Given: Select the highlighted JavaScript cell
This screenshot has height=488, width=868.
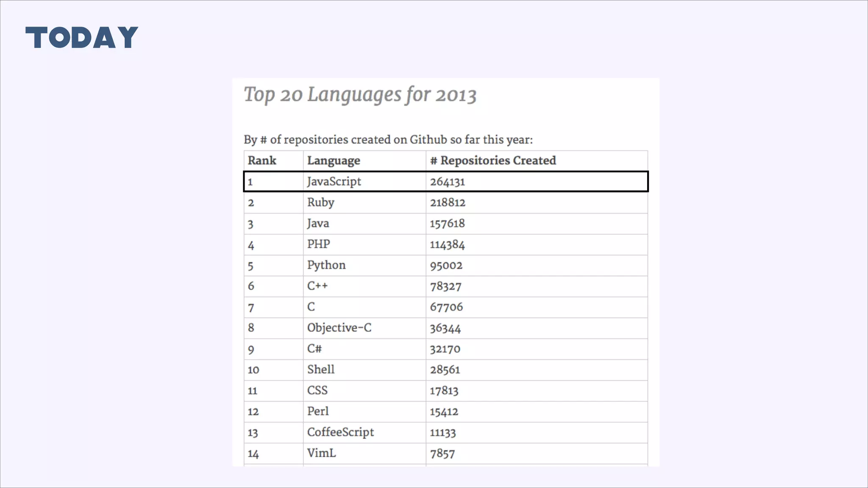Looking at the screenshot, I should (334, 182).
